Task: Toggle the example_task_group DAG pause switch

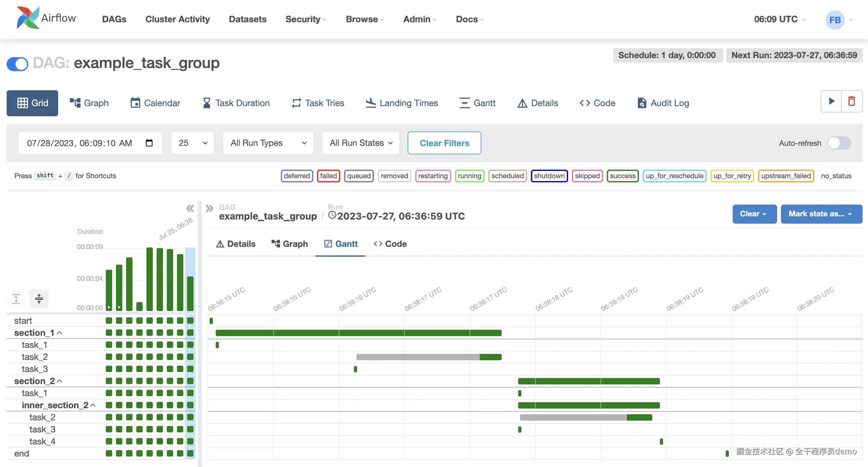Action: (17, 64)
